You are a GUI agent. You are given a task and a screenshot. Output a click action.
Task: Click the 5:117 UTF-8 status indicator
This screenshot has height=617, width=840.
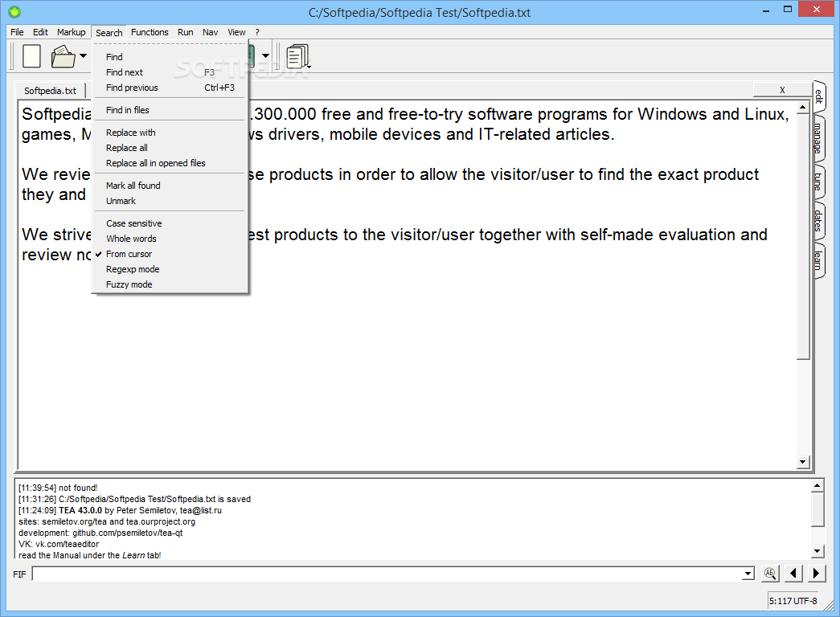tap(793, 601)
